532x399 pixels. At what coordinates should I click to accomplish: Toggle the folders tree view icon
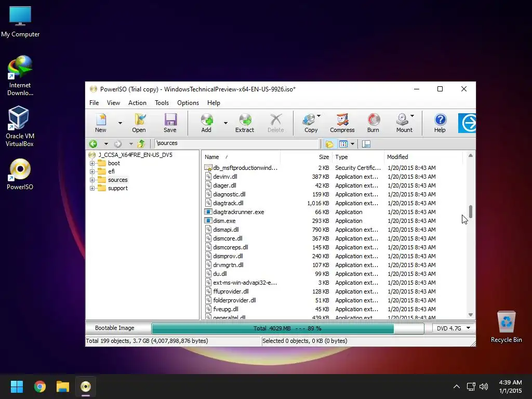[x=329, y=144]
